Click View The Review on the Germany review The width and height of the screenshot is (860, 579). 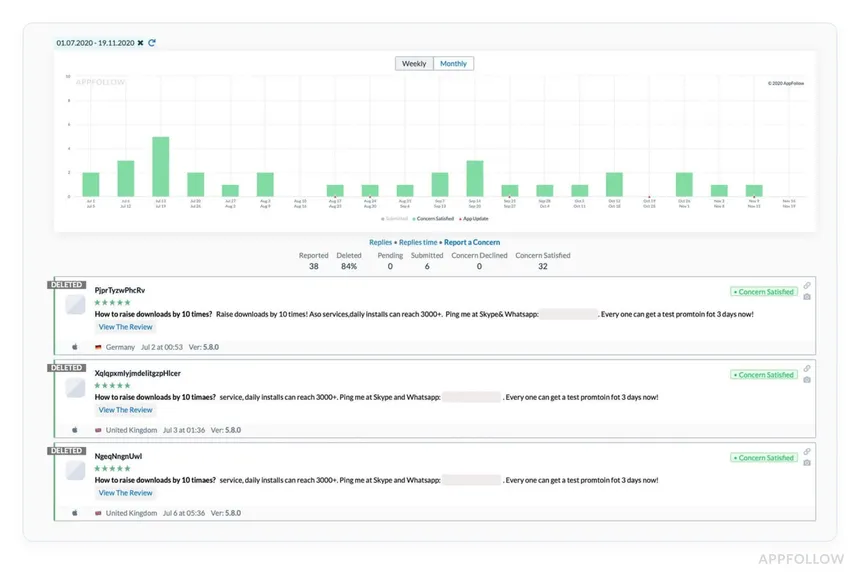click(125, 327)
